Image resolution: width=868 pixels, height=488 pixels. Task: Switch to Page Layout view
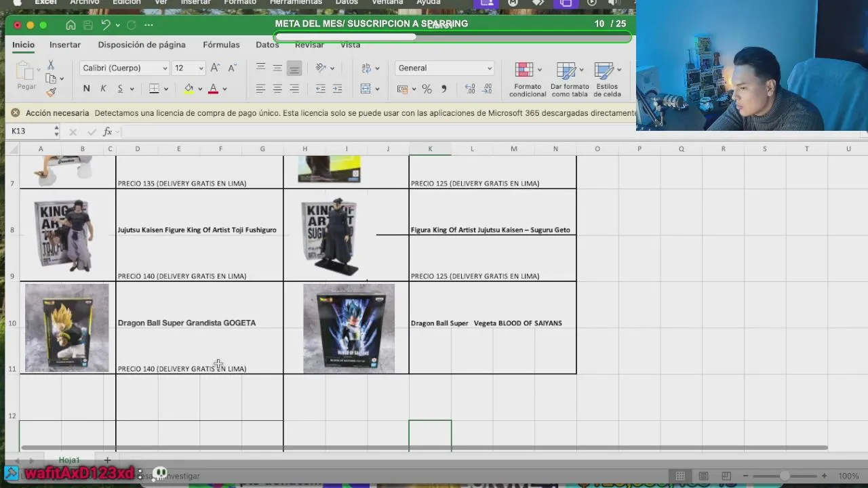pos(703,476)
